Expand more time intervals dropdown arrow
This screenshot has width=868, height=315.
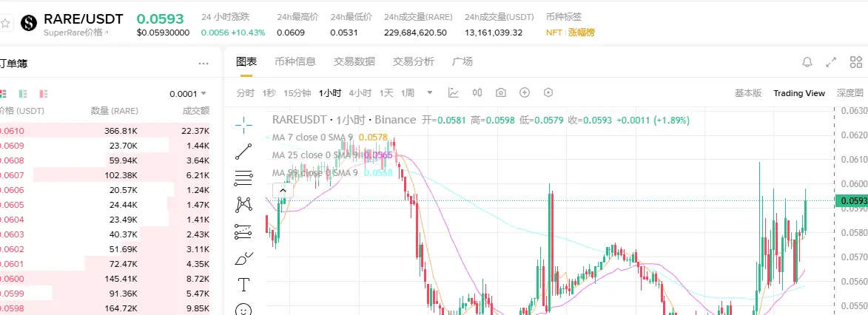point(430,92)
